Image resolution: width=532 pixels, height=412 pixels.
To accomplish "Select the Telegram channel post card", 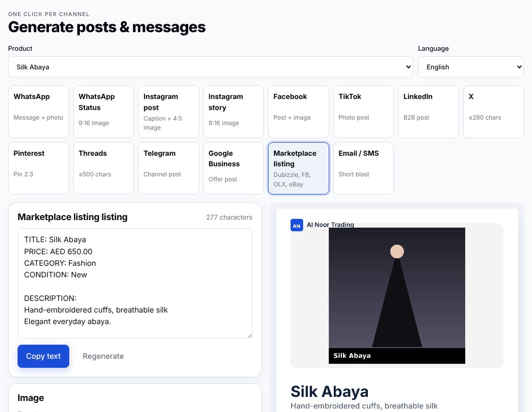I will [x=169, y=168].
